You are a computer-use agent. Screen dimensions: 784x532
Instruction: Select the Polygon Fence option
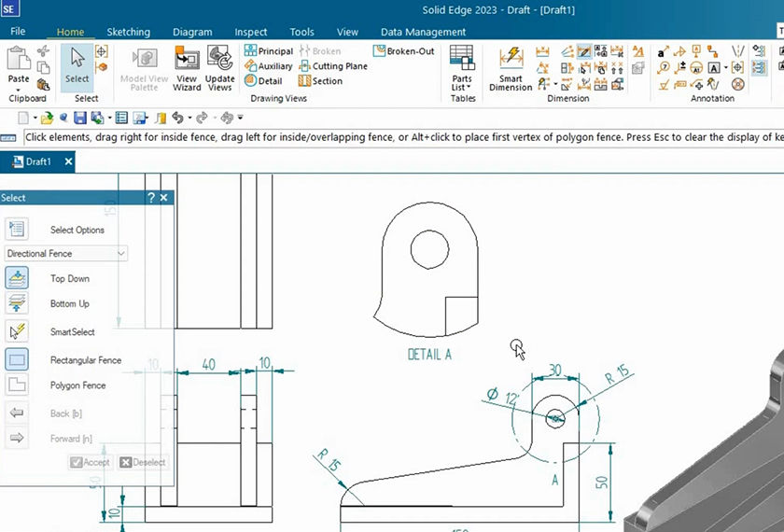(x=16, y=385)
